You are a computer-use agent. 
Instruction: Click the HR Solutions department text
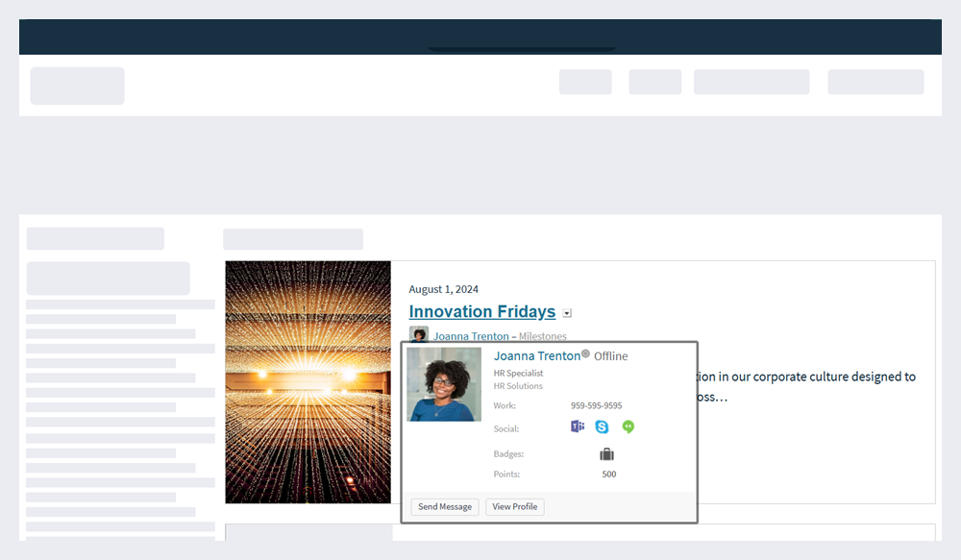pos(519,386)
